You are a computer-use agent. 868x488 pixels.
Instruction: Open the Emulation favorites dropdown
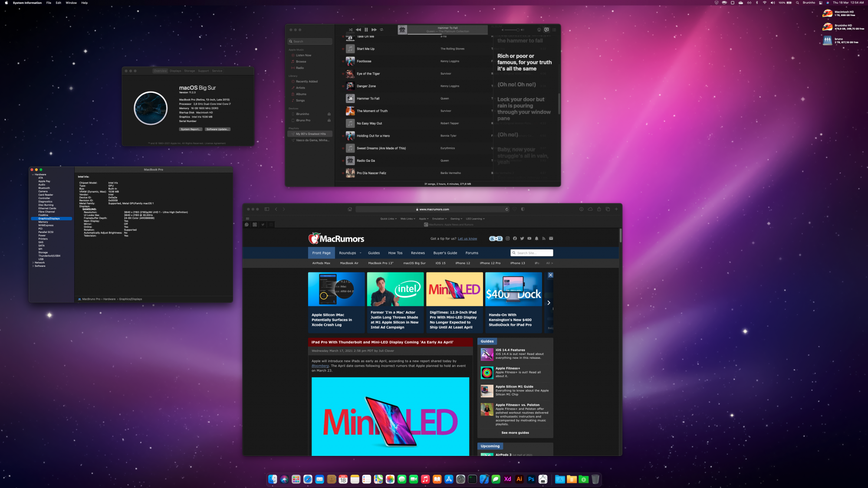pos(439,219)
